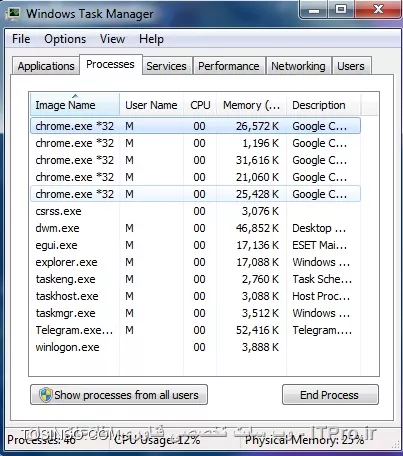Select the taskeng.exe process

click(x=195, y=279)
